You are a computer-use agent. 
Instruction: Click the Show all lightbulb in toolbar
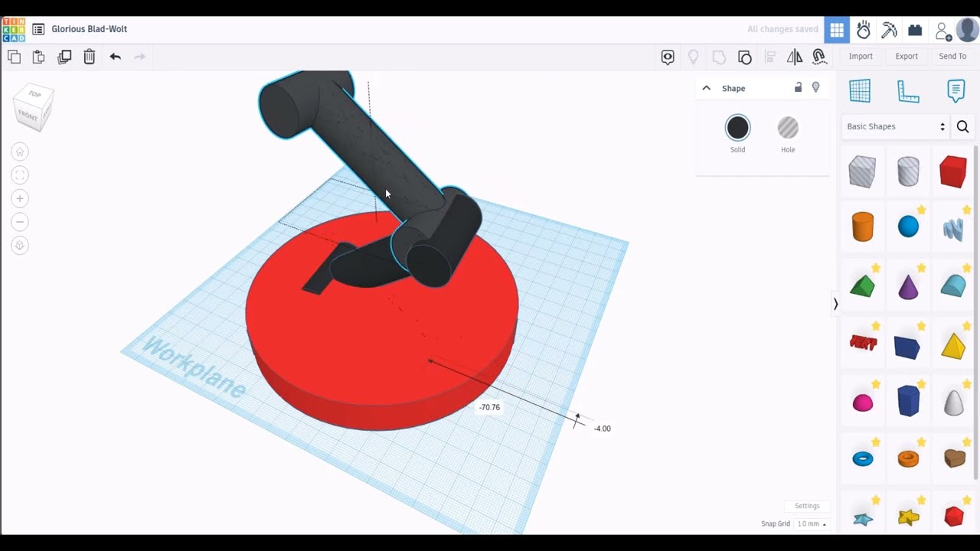[x=694, y=57]
